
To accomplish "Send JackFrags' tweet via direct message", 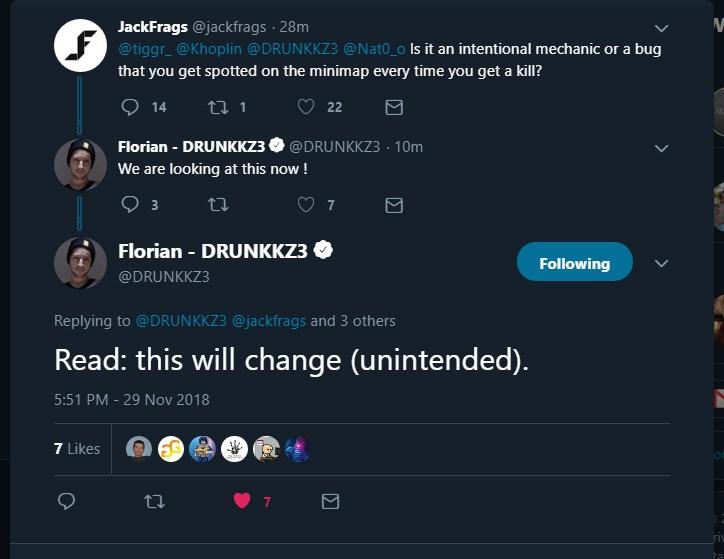I will 394,107.
